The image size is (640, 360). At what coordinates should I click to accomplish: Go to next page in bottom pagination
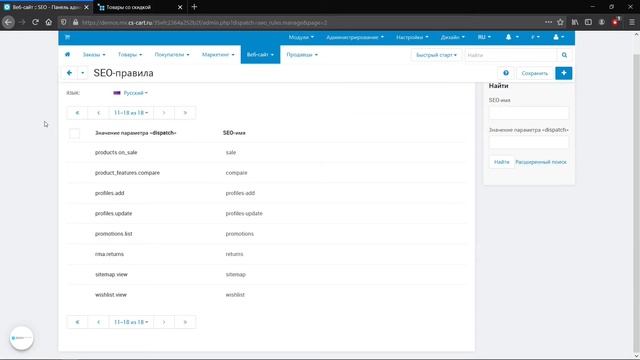tap(164, 322)
